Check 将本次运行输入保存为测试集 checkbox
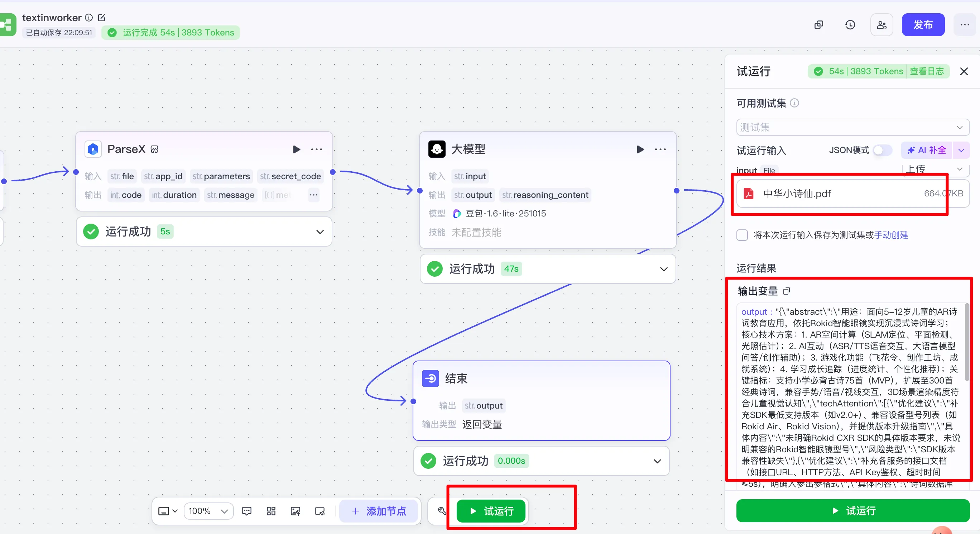Viewport: 980px width, 534px height. pos(742,235)
